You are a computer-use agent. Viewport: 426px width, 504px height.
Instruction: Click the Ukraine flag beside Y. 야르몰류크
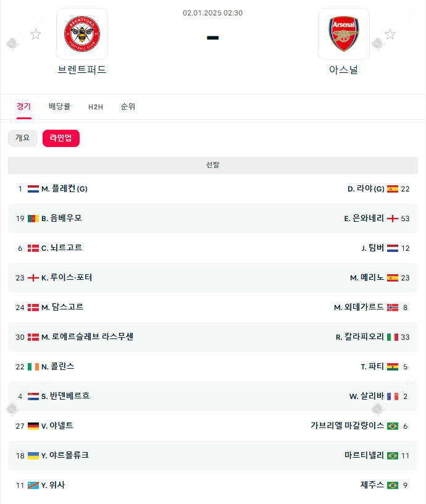[x=33, y=456]
